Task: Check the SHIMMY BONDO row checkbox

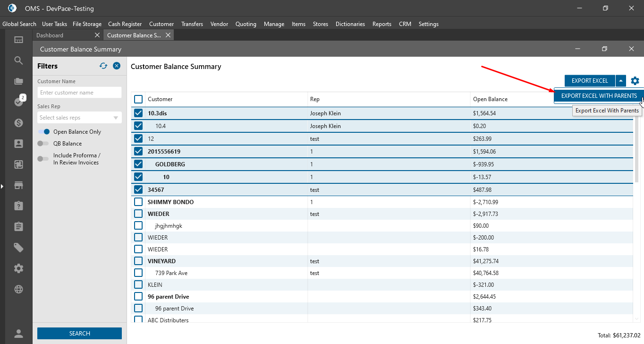Action: (138, 202)
